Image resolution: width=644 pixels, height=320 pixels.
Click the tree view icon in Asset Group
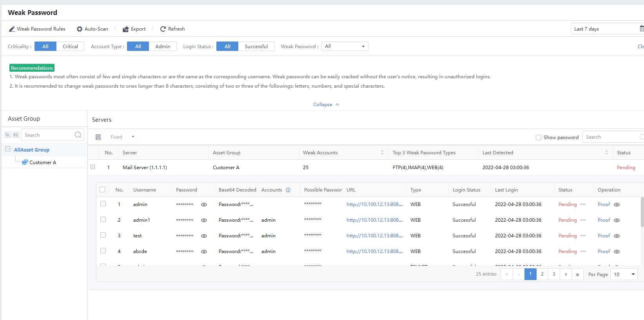(x=8, y=135)
